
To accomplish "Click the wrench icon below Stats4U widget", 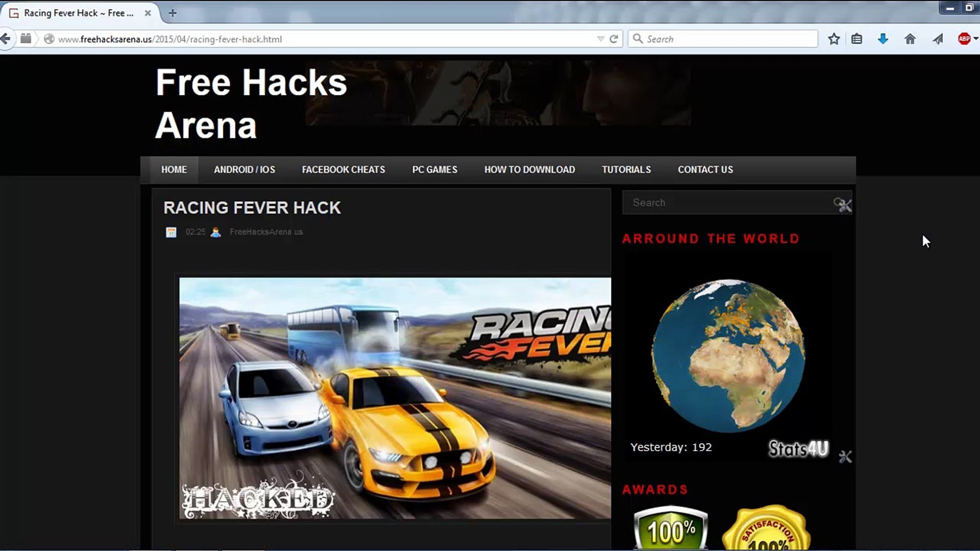I will tap(845, 457).
